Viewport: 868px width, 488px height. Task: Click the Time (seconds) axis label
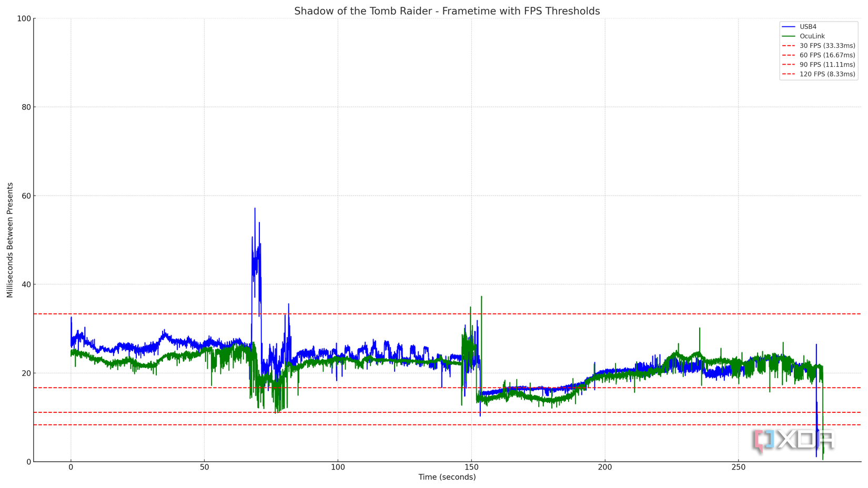tap(447, 477)
